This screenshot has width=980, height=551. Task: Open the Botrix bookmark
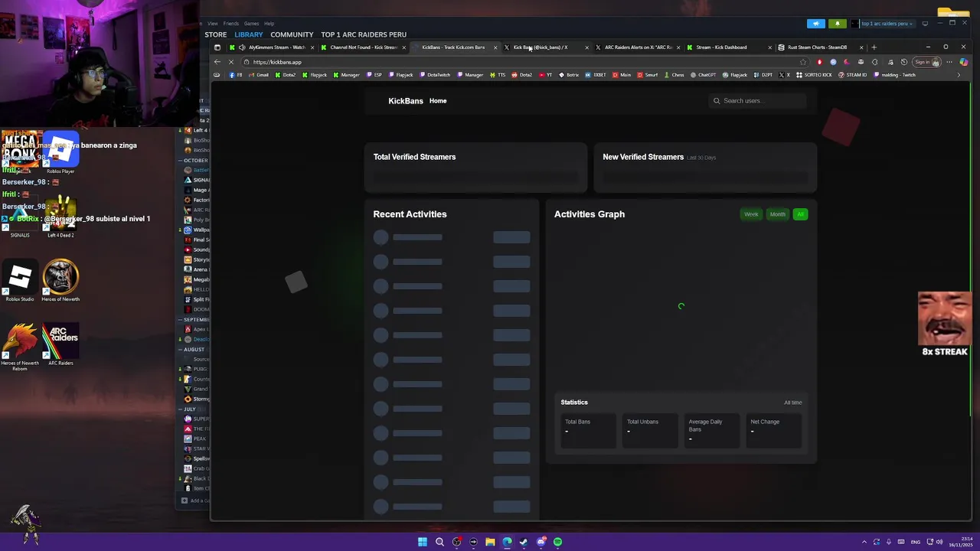click(x=569, y=75)
